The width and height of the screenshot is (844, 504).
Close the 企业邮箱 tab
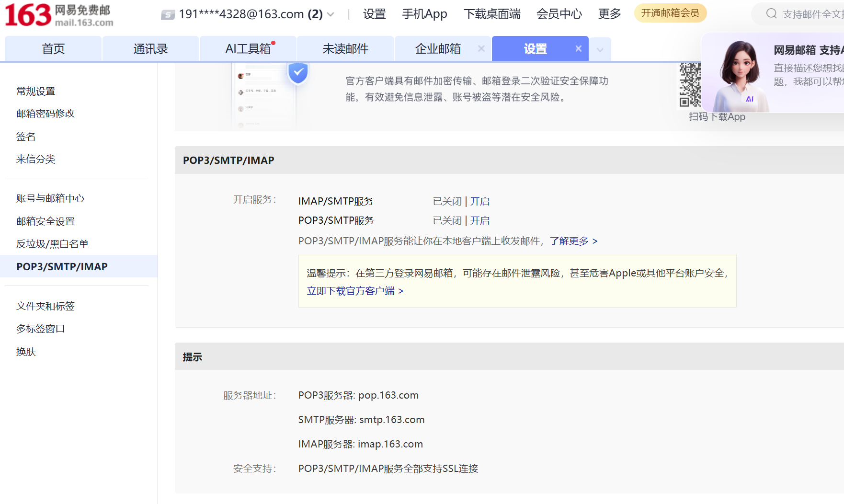(481, 48)
